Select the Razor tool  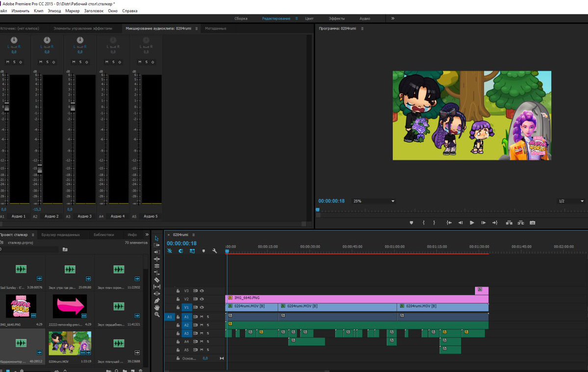pos(157,280)
